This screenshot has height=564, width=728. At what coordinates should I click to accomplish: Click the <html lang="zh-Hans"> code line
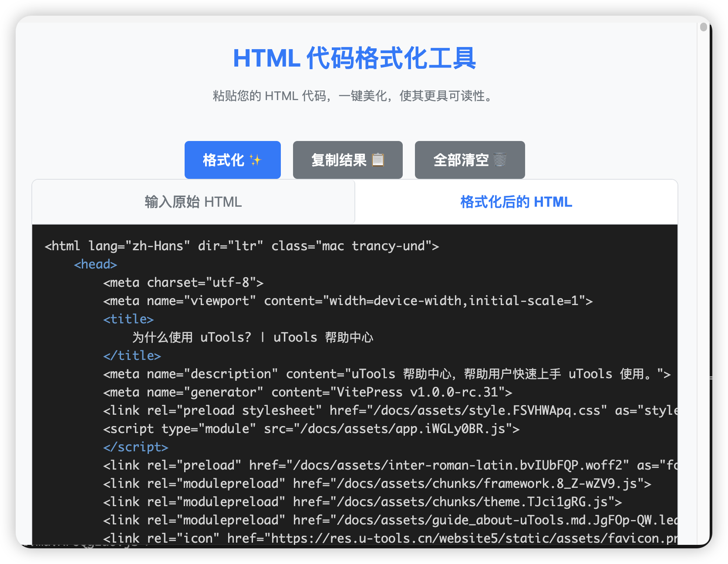(x=242, y=246)
